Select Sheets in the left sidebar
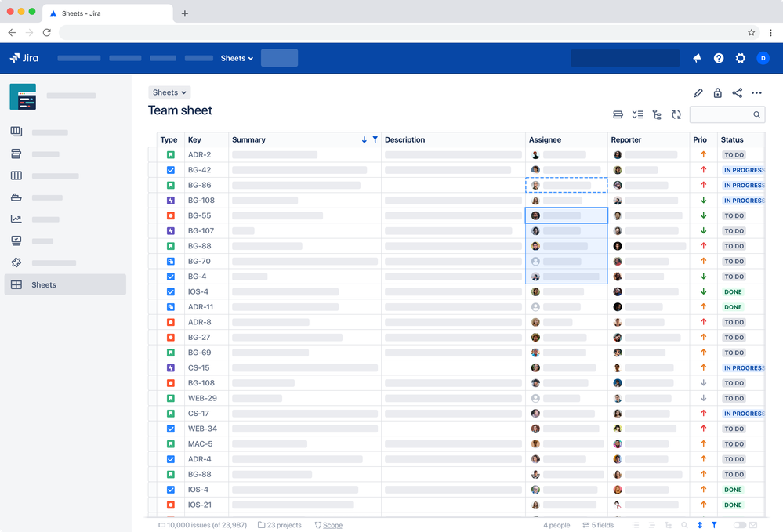This screenshot has height=532, width=783. point(43,284)
